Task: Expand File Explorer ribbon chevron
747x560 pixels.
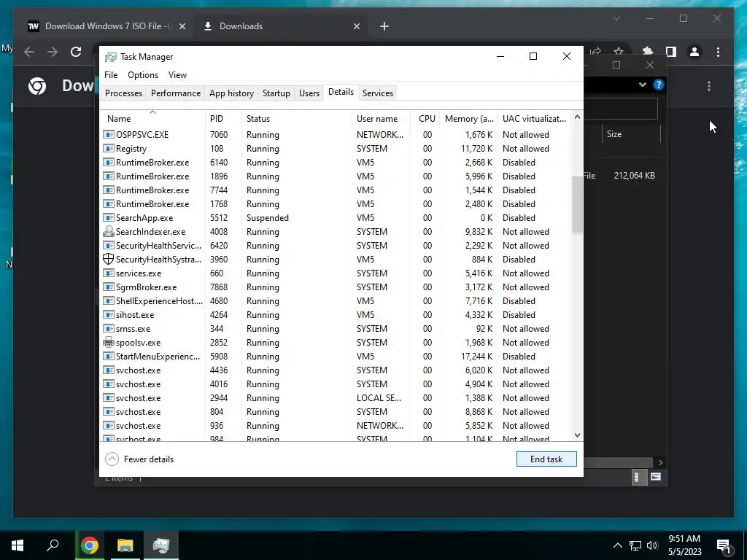Action: click(x=642, y=85)
